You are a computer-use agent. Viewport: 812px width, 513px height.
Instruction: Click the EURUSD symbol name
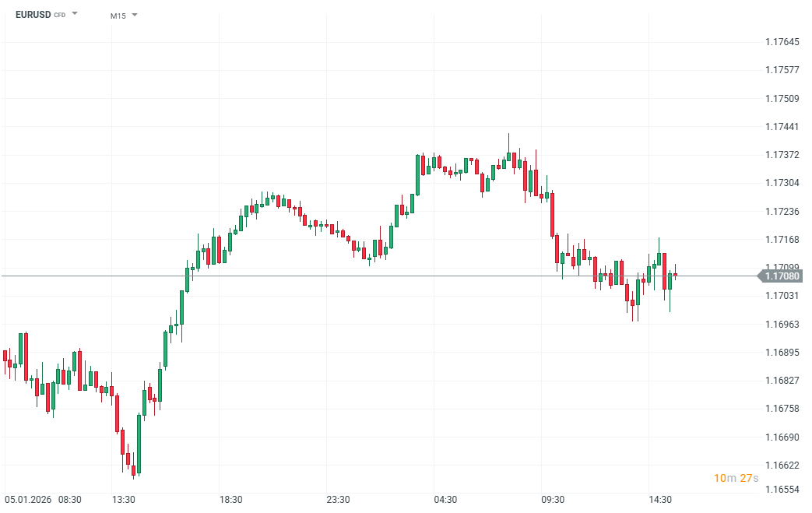pyautogui.click(x=33, y=15)
